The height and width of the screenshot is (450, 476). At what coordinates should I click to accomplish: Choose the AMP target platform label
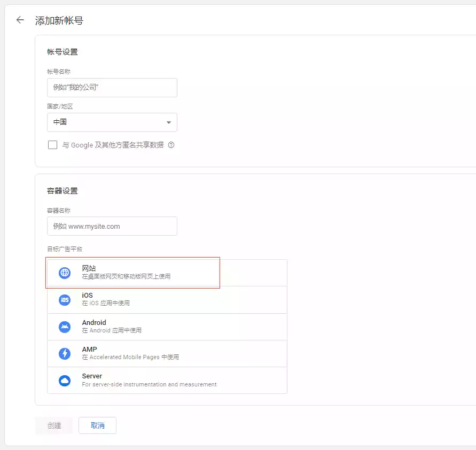(x=90, y=349)
